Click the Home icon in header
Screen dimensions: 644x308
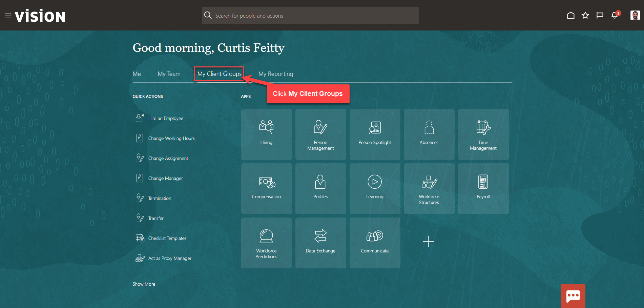click(571, 15)
